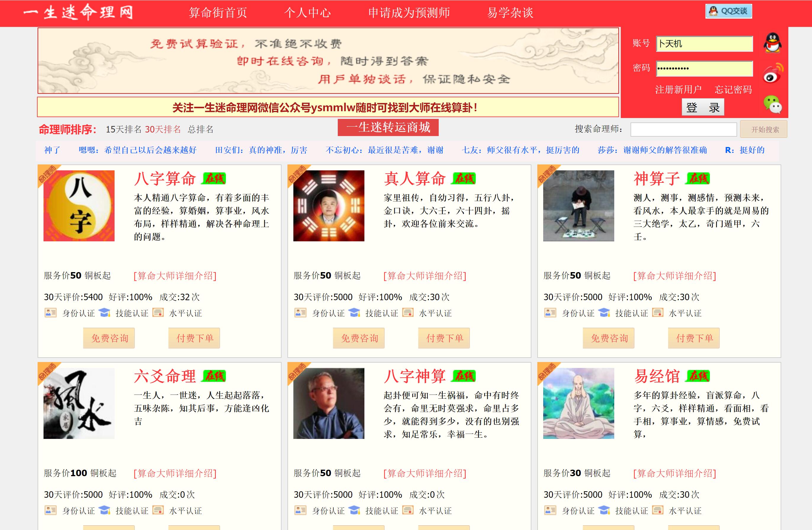Click the QQ penguin login icon
This screenshot has height=530, width=812.
(772, 43)
